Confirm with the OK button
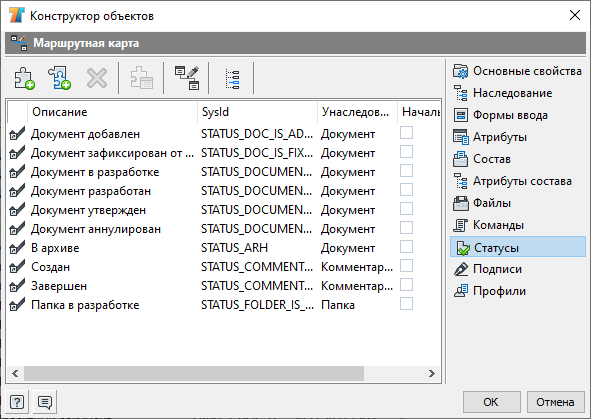 491,402
